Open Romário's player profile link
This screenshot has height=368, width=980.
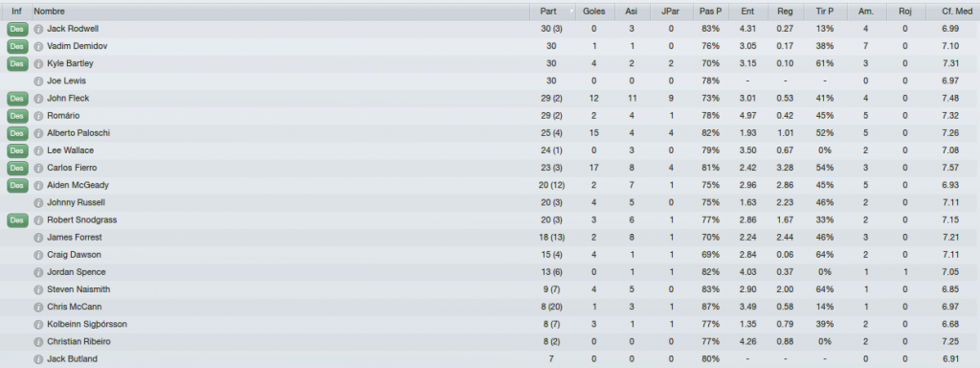pos(63,116)
